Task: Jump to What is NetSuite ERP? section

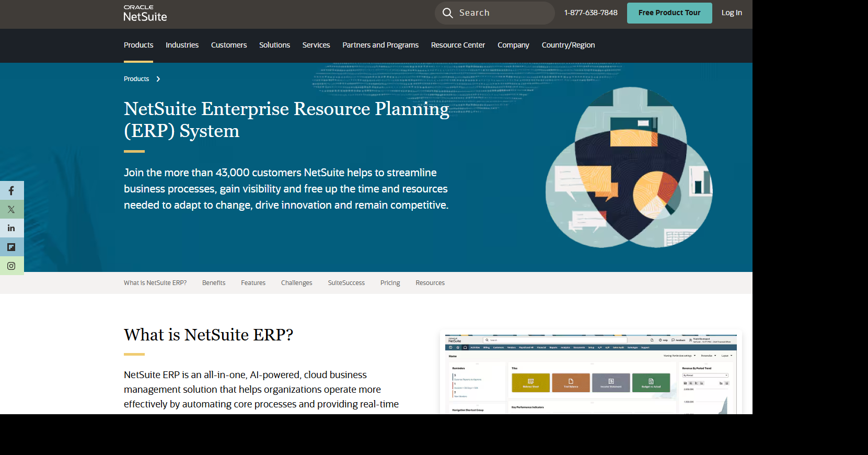Action: 155,283
